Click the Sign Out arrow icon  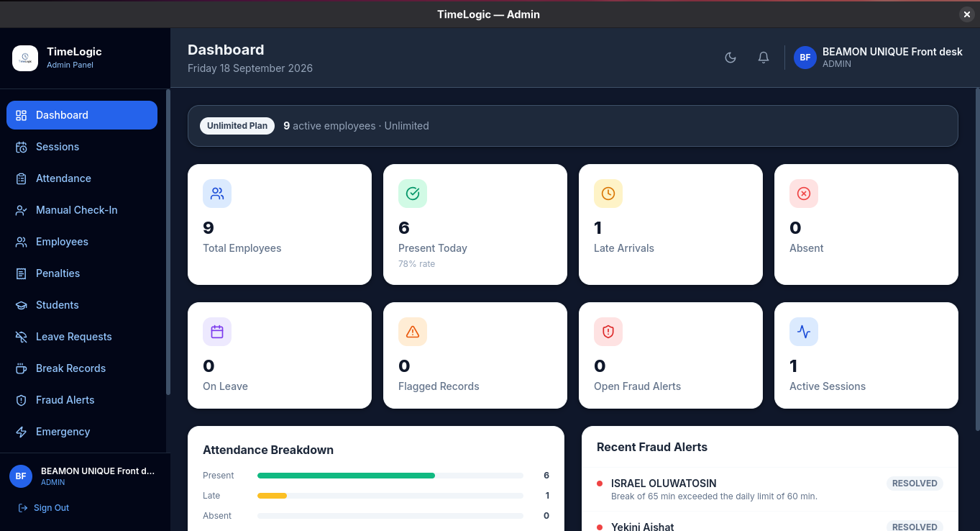[22, 508]
